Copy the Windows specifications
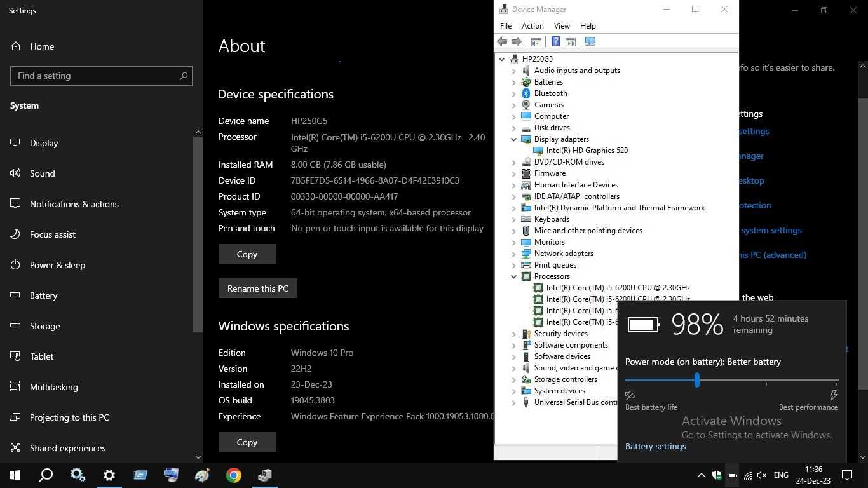The width and height of the screenshot is (868, 488). (x=247, y=442)
